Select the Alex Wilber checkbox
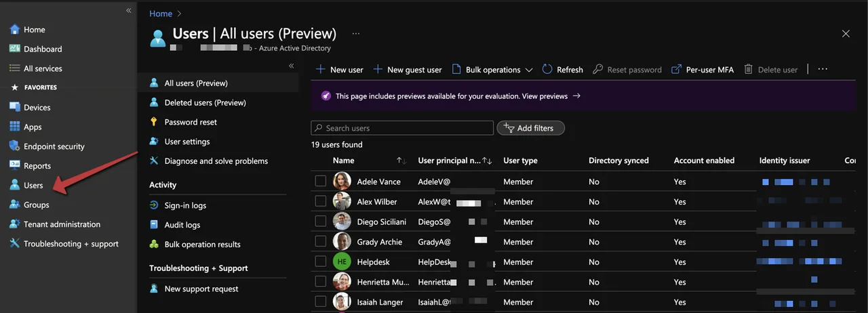This screenshot has height=313, width=868. [321, 201]
